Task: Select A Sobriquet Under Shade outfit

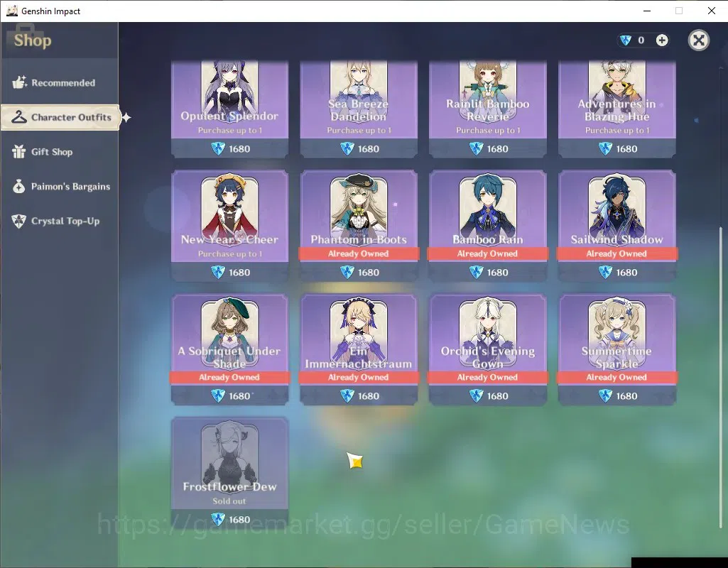Action: (x=230, y=349)
